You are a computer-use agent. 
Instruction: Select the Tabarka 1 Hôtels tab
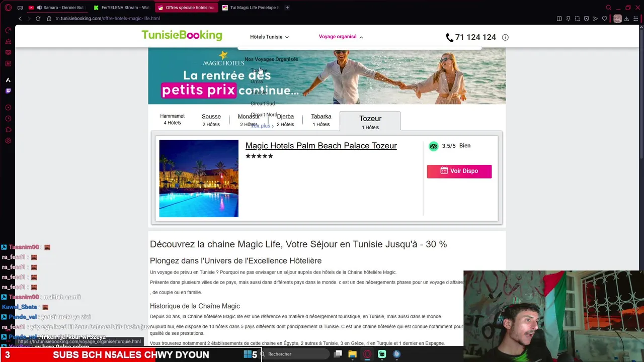click(x=321, y=120)
